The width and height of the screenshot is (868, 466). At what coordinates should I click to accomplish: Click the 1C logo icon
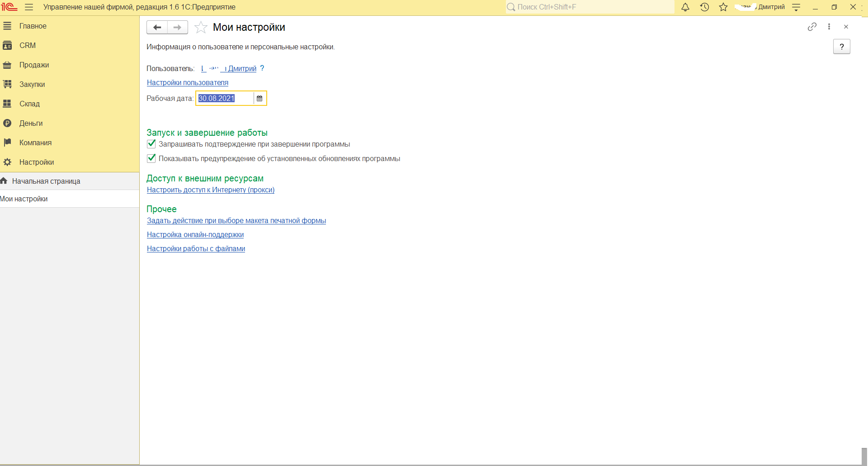tap(9, 7)
